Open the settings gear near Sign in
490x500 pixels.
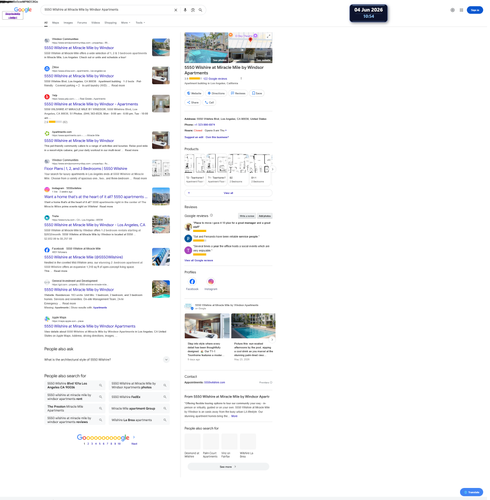(452, 10)
